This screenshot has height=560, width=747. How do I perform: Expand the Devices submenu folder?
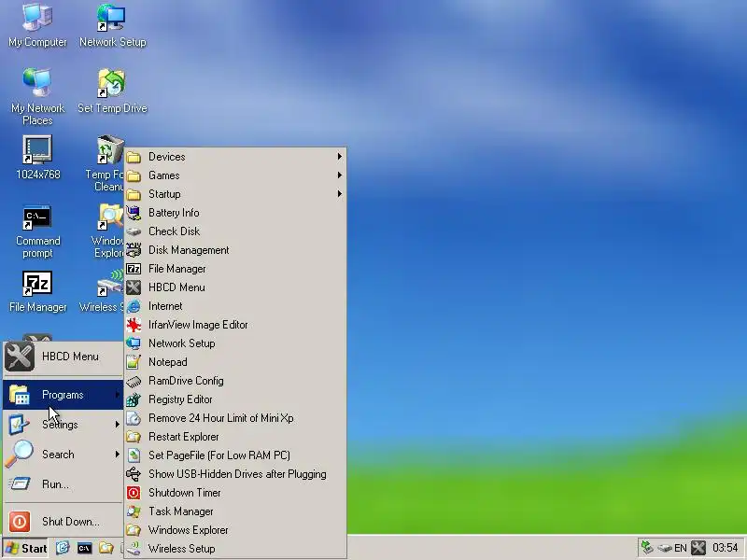point(235,157)
